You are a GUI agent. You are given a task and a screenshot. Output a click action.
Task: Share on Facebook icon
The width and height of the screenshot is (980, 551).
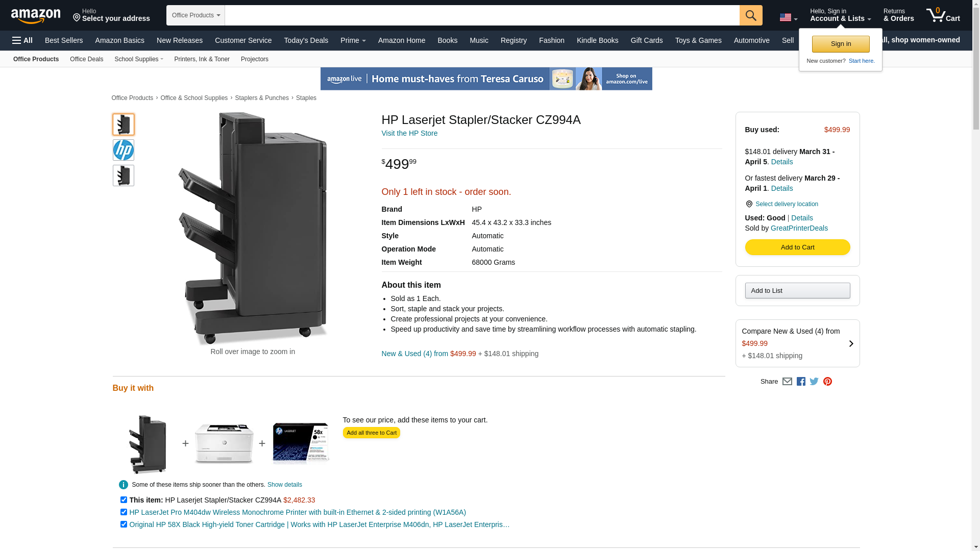tap(801, 382)
